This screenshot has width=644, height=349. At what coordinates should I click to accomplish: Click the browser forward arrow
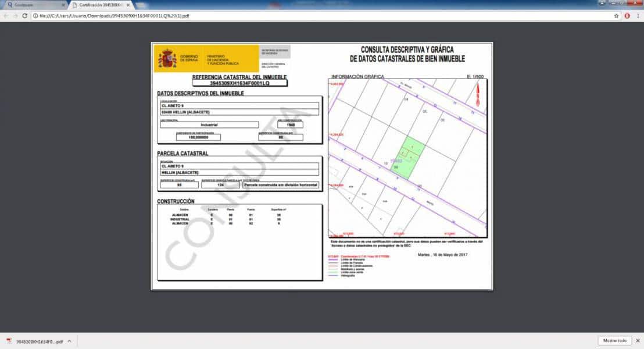[15, 16]
